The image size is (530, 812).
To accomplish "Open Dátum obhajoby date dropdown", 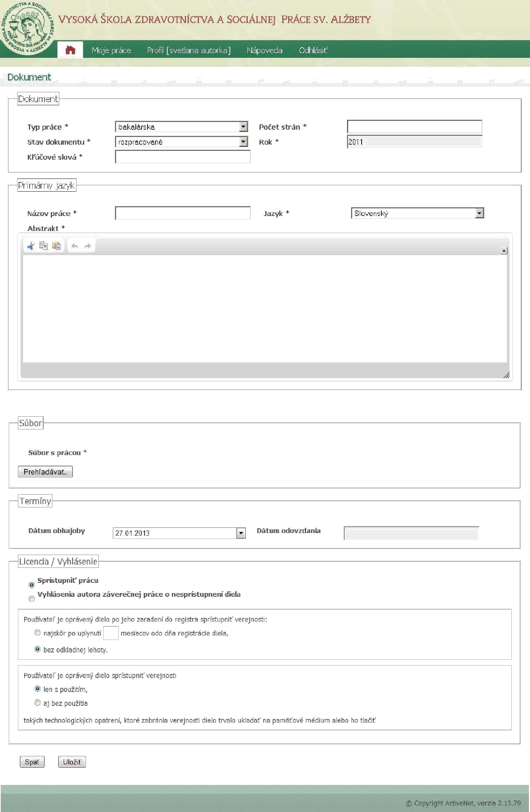I will [179, 533].
